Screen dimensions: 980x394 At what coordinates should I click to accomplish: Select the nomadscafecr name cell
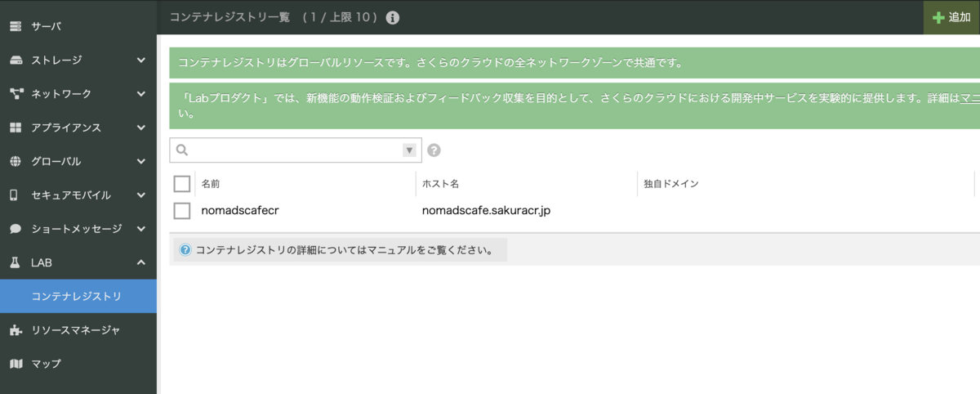[x=240, y=211]
